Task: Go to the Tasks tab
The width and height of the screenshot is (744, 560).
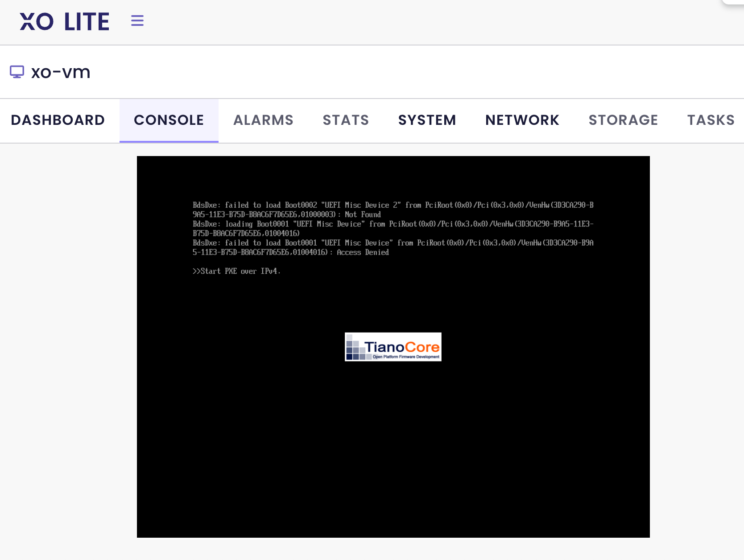Action: (711, 120)
